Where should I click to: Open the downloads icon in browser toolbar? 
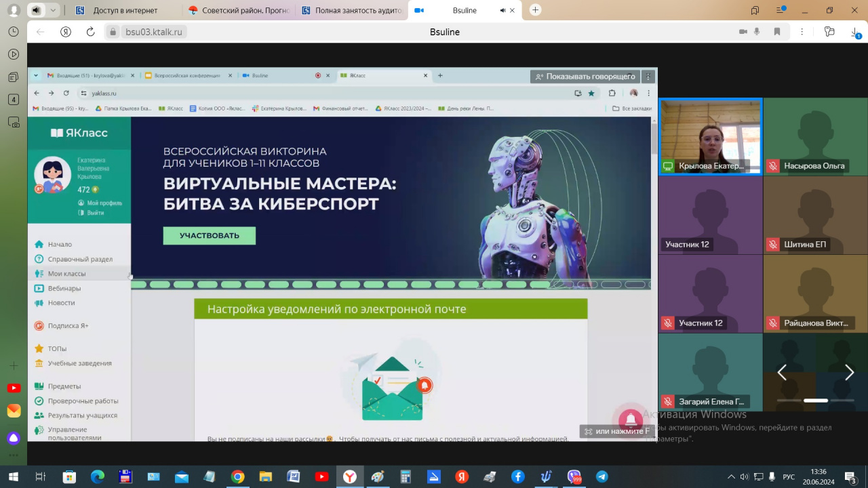click(854, 32)
